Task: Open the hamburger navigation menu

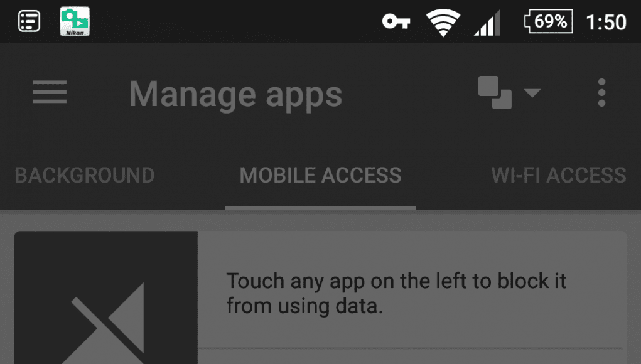Action: [x=50, y=92]
